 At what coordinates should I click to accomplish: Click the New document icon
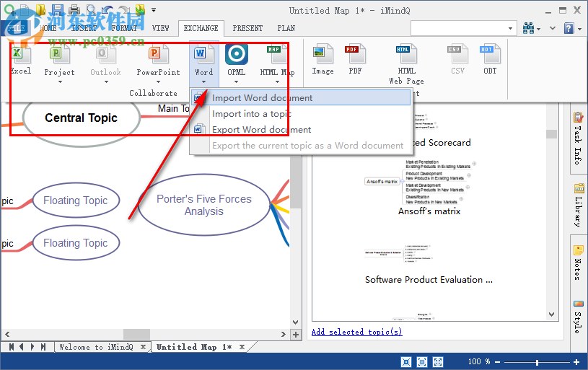pos(25,10)
